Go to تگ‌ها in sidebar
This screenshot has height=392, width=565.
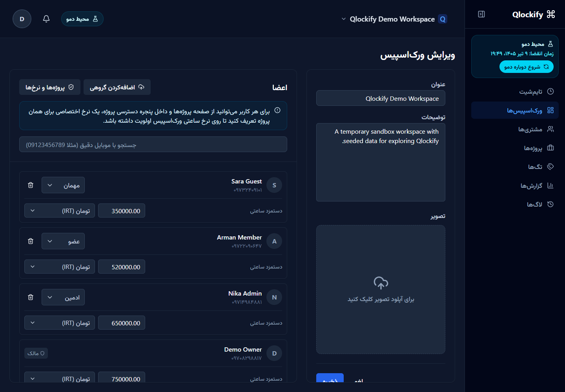click(515, 167)
